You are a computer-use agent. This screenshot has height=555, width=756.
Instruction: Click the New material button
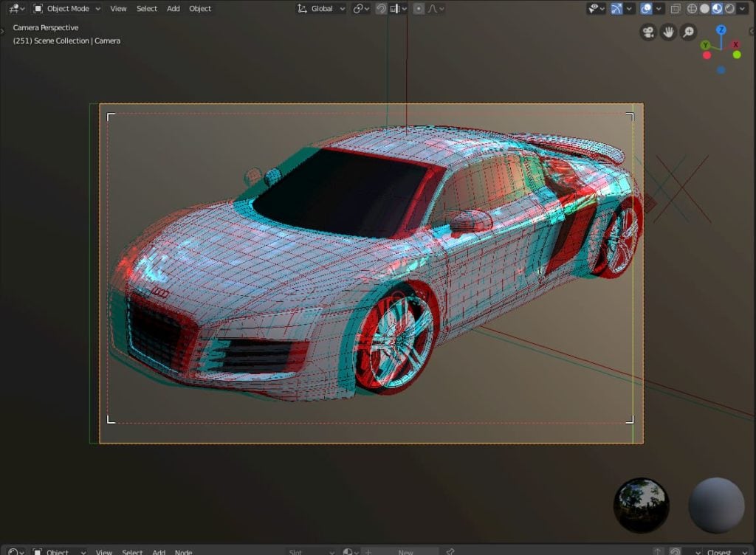tap(405, 551)
